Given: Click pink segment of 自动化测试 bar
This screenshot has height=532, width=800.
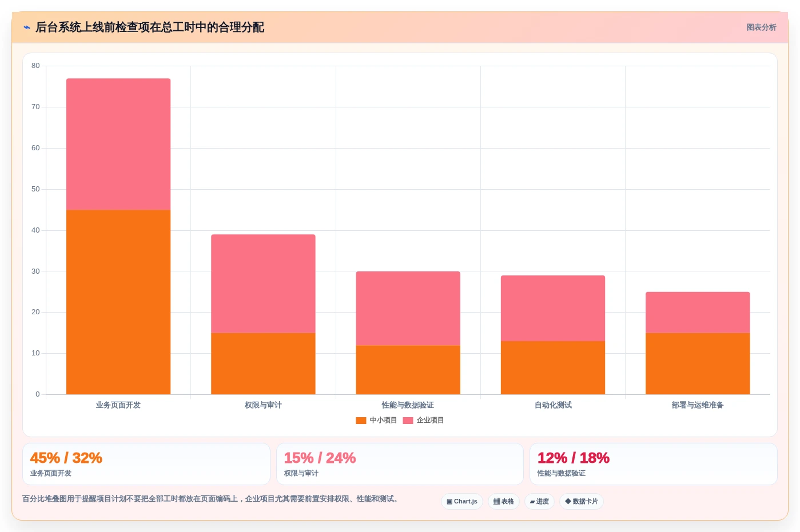Looking at the screenshot, I should click(x=553, y=308).
